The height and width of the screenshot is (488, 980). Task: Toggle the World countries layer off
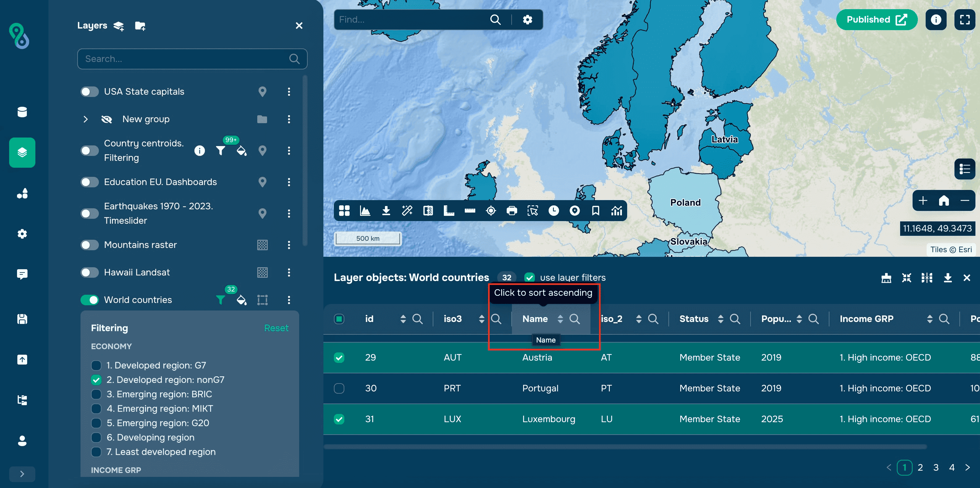[90, 300]
